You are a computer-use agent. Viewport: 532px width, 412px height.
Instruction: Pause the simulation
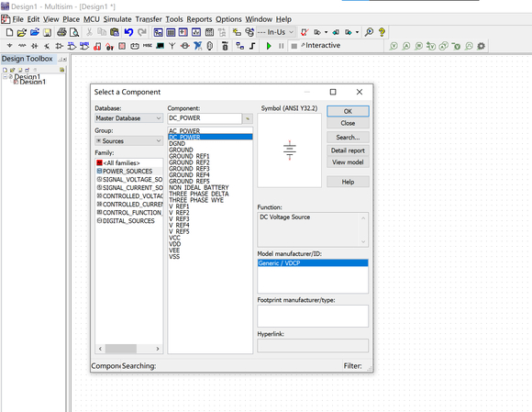tap(282, 46)
